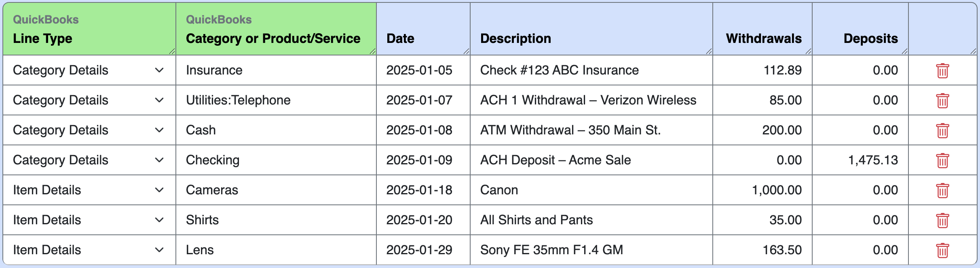Open Line Type dropdown for Insurance row

[89, 70]
